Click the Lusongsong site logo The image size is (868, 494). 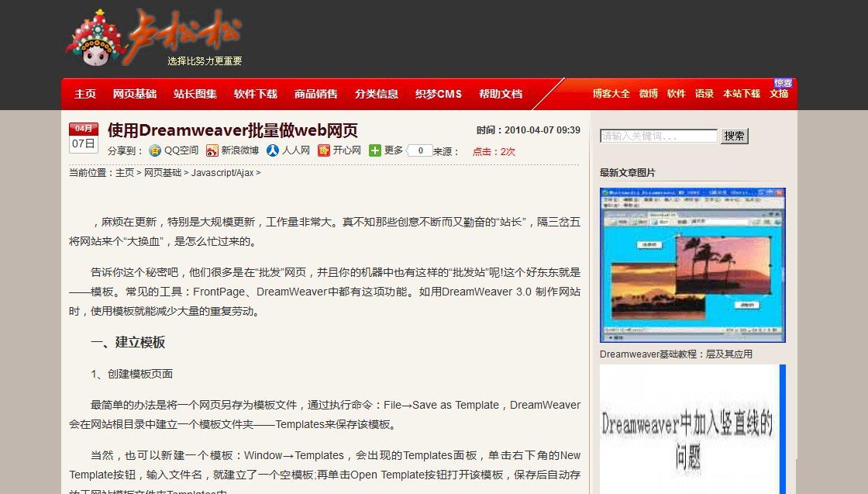(x=154, y=38)
